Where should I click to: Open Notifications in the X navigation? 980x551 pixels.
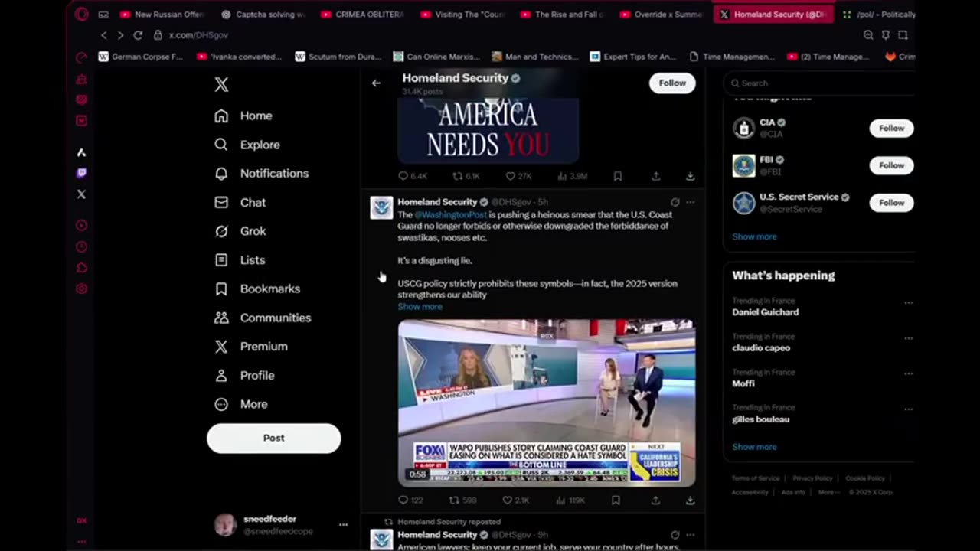[262, 174]
